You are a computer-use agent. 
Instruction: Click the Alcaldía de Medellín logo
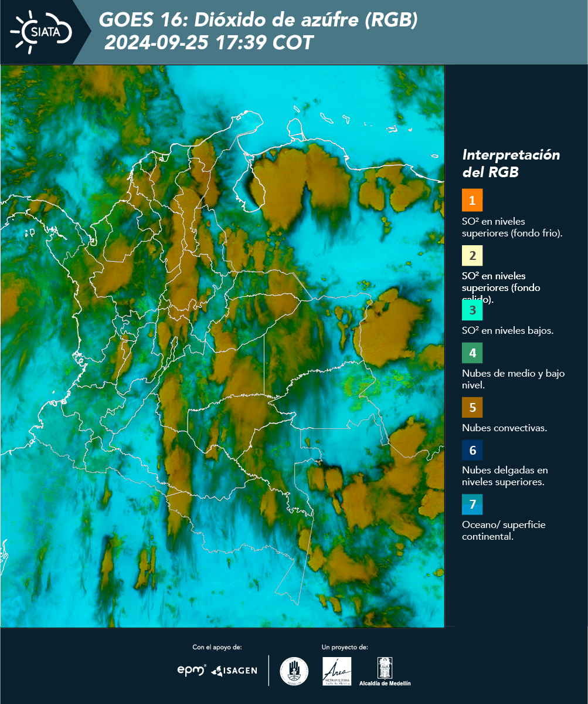pyautogui.click(x=385, y=672)
